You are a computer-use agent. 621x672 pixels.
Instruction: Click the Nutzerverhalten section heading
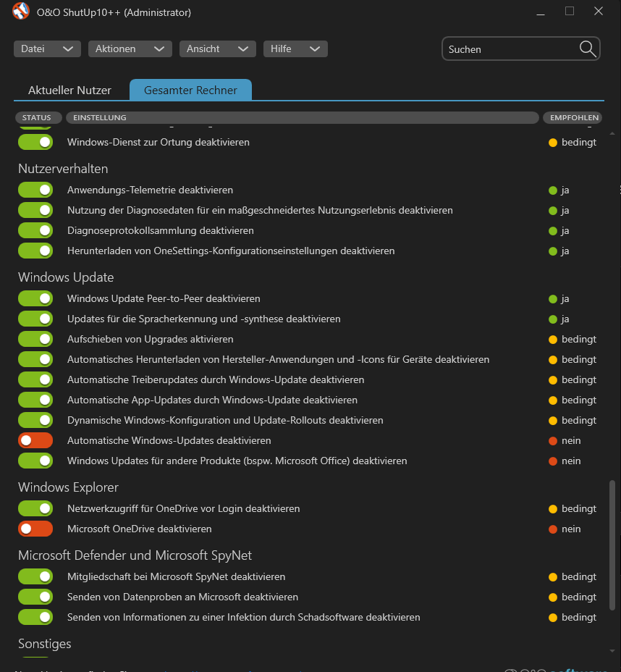(x=63, y=169)
